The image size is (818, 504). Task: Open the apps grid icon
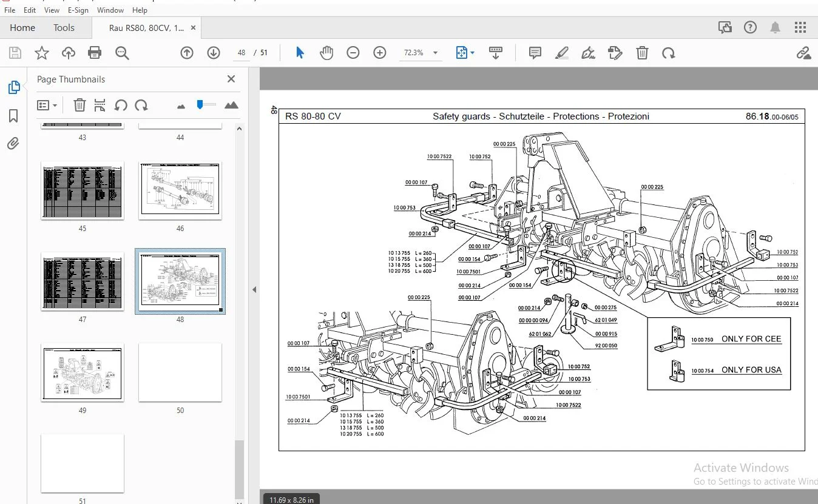tap(801, 27)
